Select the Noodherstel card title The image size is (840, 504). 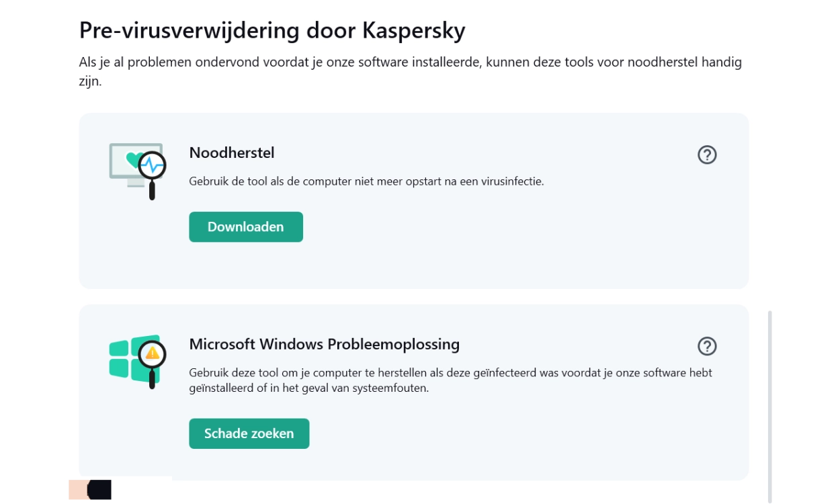coord(232,153)
